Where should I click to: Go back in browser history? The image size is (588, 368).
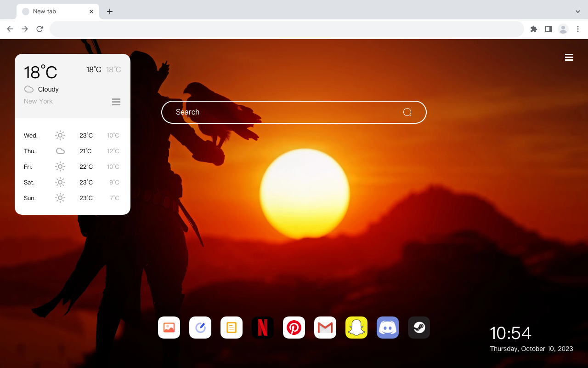click(x=10, y=29)
